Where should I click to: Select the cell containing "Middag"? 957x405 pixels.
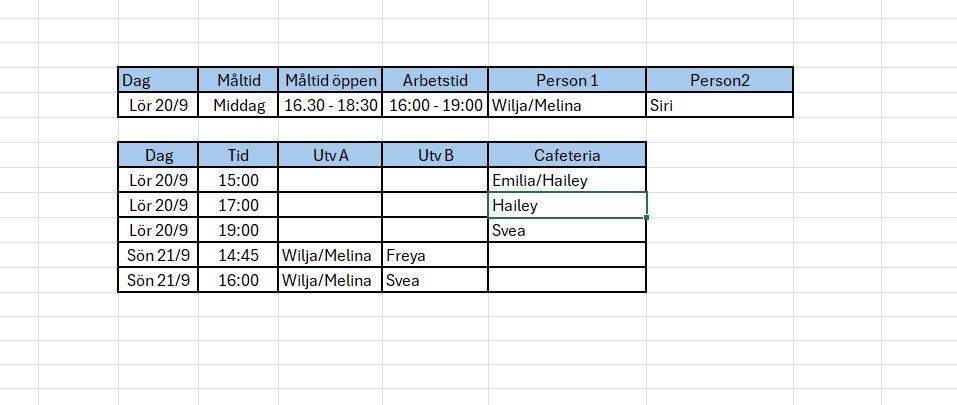tap(239, 105)
